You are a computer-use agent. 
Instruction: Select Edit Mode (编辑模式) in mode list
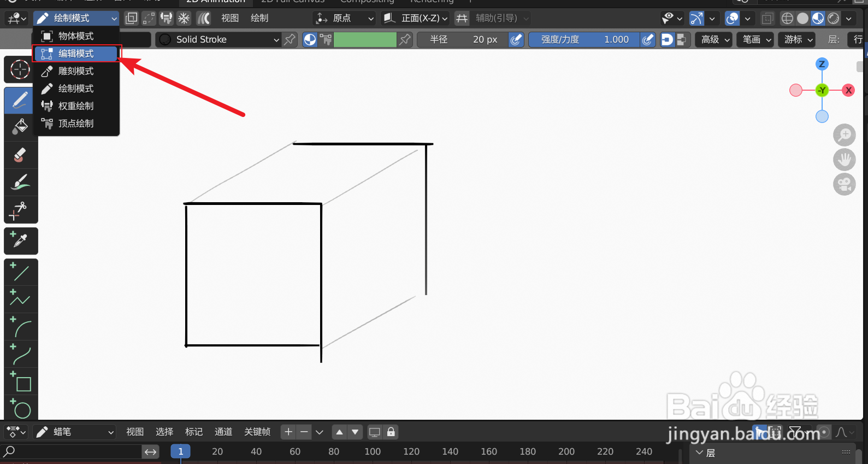click(x=76, y=54)
